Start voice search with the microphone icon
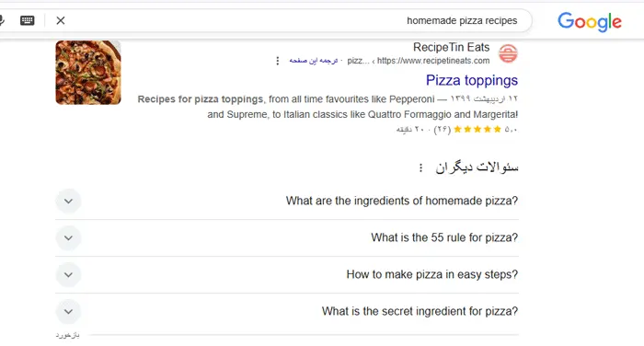Screen dimensions: 644x346 pos(2,20)
